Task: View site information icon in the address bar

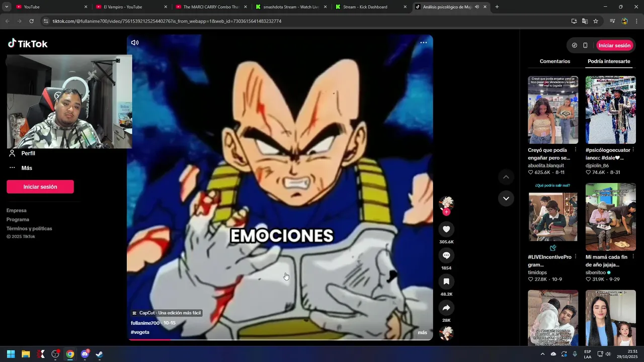Action: tap(46, 21)
